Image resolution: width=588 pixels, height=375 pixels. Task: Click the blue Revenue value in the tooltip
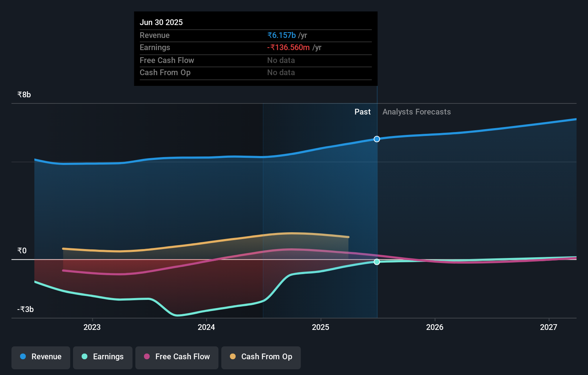(x=281, y=35)
